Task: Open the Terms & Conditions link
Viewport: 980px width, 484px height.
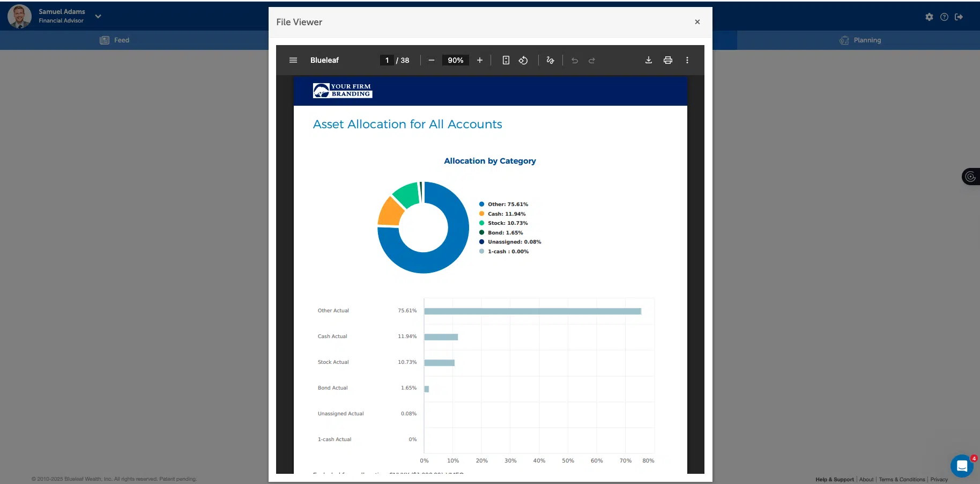Action: (902, 479)
